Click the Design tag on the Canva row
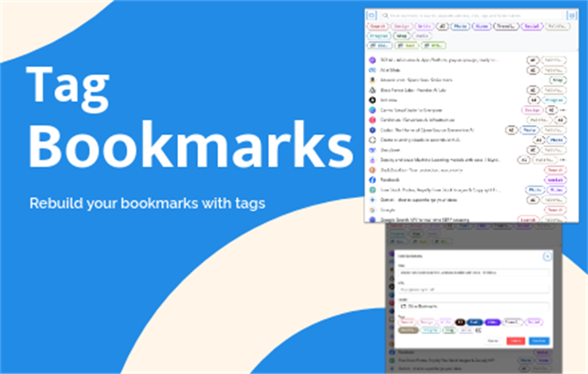The image size is (588, 374). [x=532, y=110]
